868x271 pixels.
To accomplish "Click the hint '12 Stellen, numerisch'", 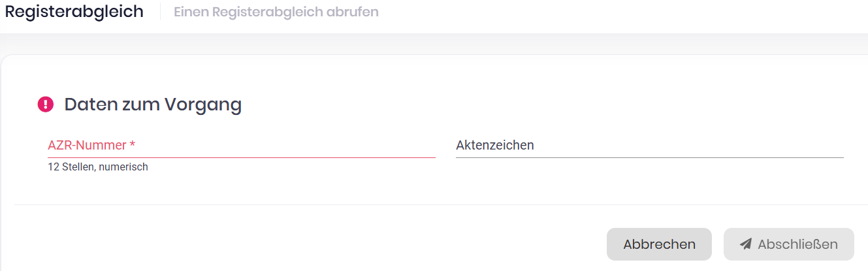I will (x=98, y=167).
